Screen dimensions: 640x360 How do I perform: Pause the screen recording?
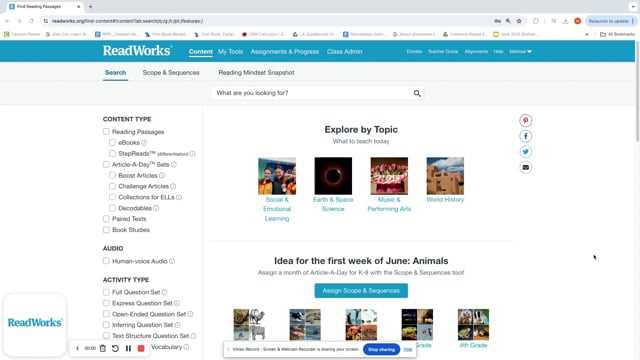[128, 348]
